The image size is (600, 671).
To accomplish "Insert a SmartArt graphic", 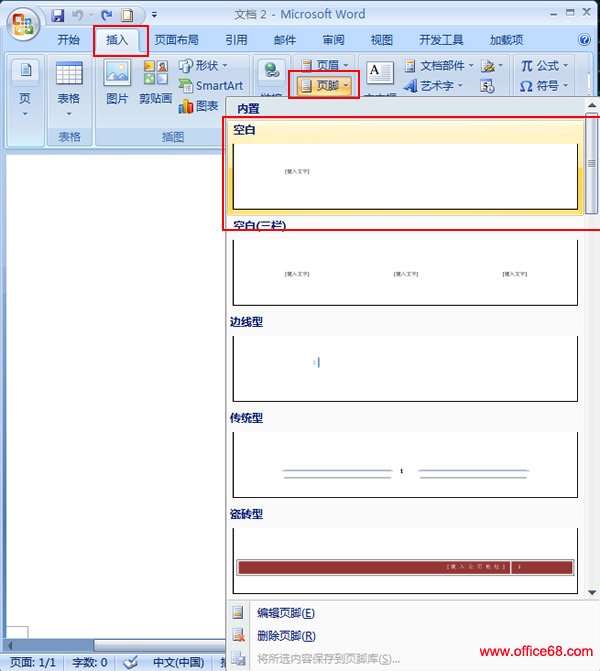I will 211,86.
